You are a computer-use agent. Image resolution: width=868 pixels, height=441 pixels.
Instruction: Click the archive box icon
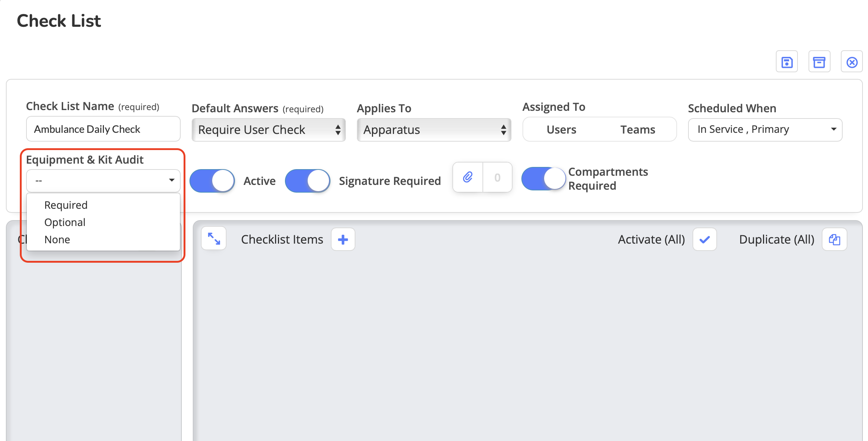[819, 62]
